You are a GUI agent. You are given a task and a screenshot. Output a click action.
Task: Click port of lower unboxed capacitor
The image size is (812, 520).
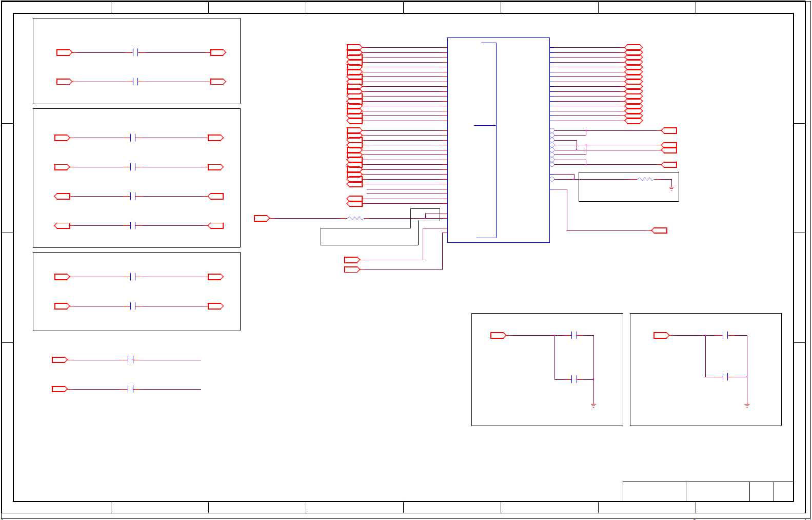coord(60,389)
